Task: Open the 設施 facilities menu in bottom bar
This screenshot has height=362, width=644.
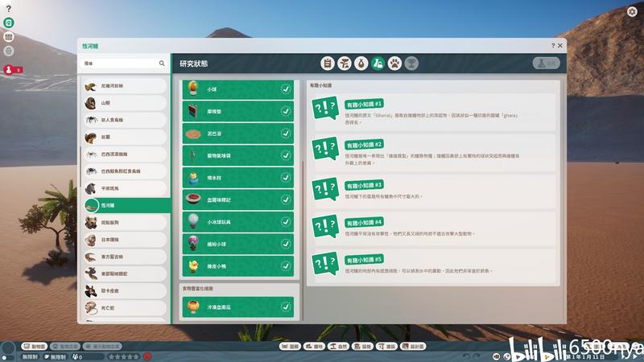Action: click(363, 347)
